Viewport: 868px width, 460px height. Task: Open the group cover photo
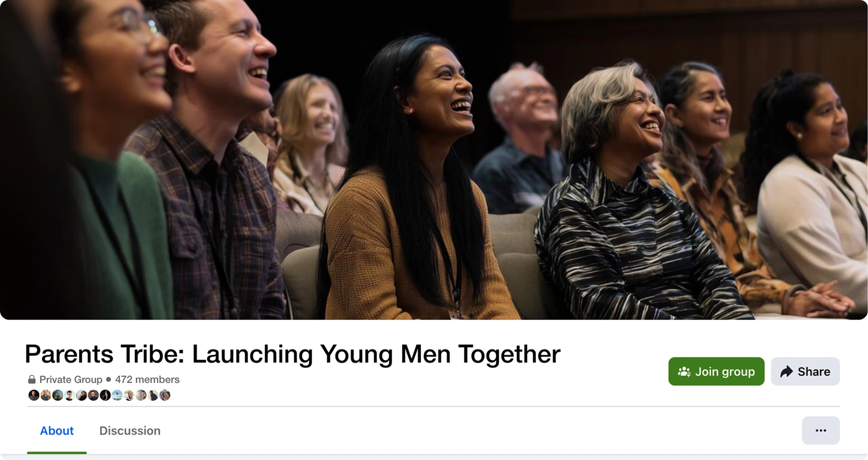click(x=434, y=160)
